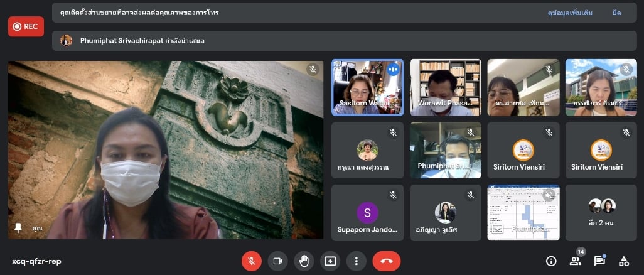Unmute the microphone in bottom toolbar
Image resolution: width=644 pixels, height=275 pixels.
pos(252,261)
